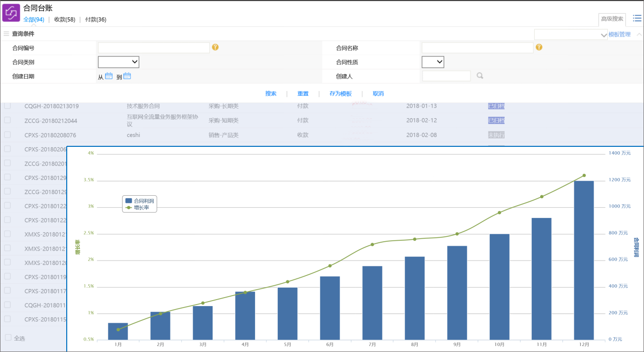Check the row starting CPXS-20180115 checkbox

coord(7,319)
